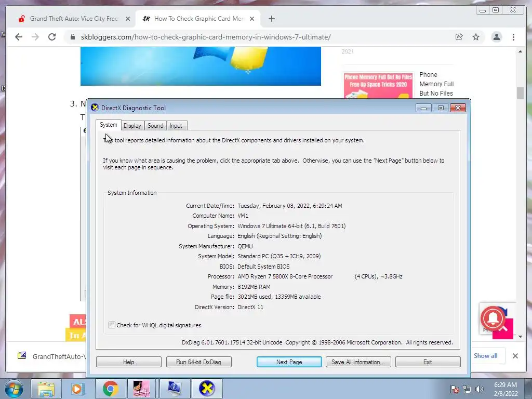Click the Help button in DxDiag
This screenshot has height=399, width=532.
click(x=129, y=362)
